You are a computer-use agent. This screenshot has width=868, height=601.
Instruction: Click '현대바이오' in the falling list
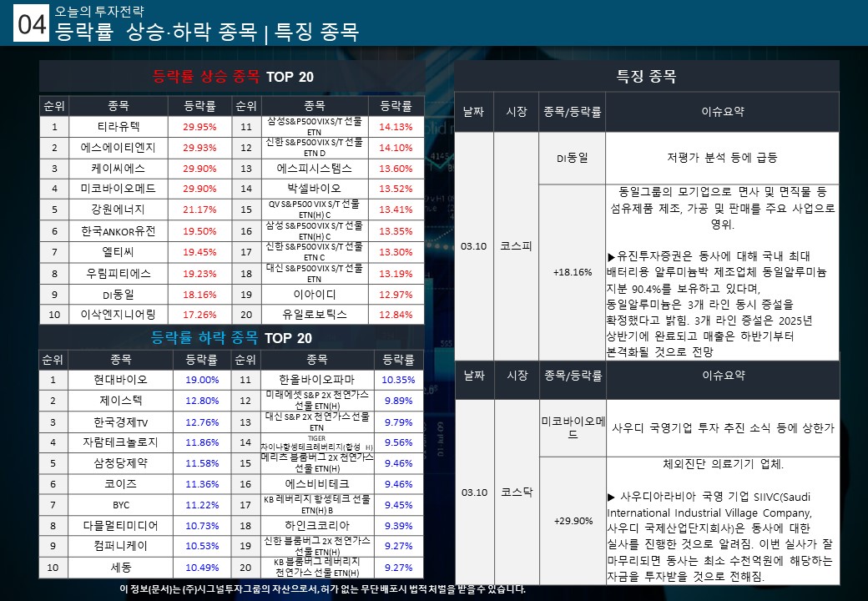pyautogui.click(x=120, y=380)
